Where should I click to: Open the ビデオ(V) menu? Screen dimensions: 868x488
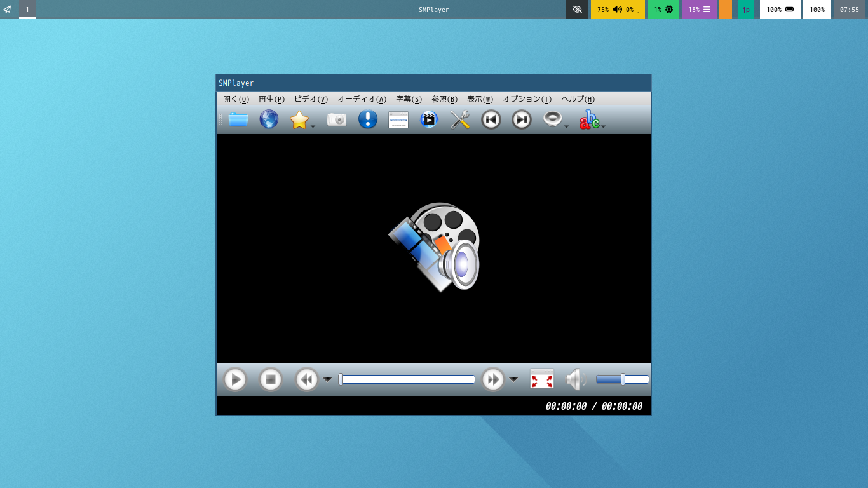click(x=311, y=99)
